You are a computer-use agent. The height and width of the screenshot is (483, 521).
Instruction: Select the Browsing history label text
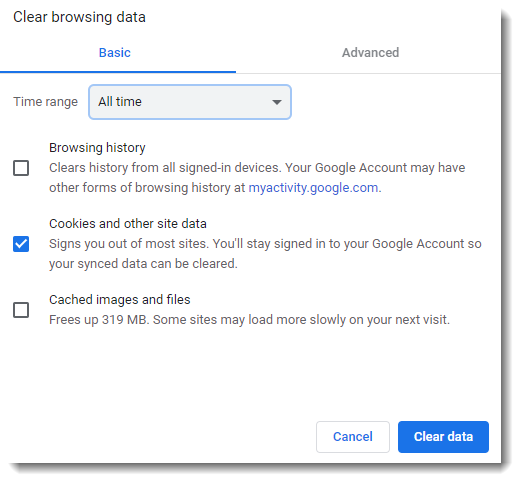click(x=97, y=148)
